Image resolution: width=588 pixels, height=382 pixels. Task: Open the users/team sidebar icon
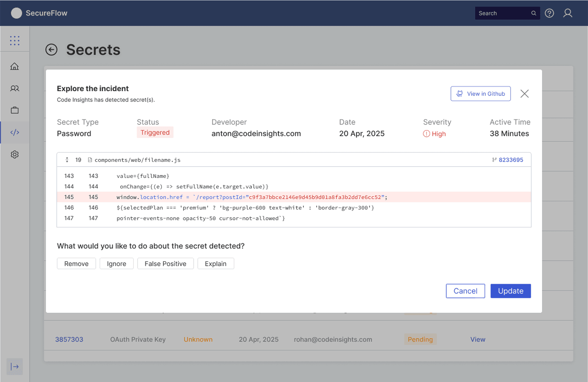(14, 88)
